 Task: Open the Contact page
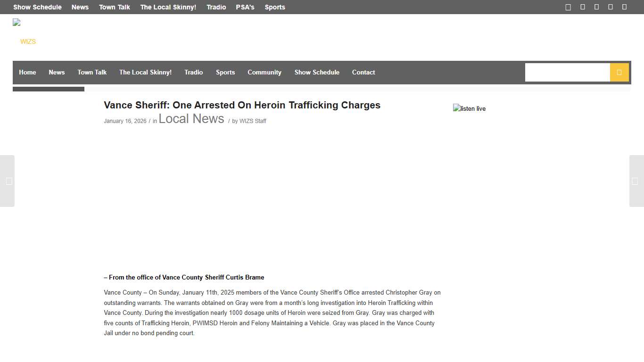coord(363,72)
